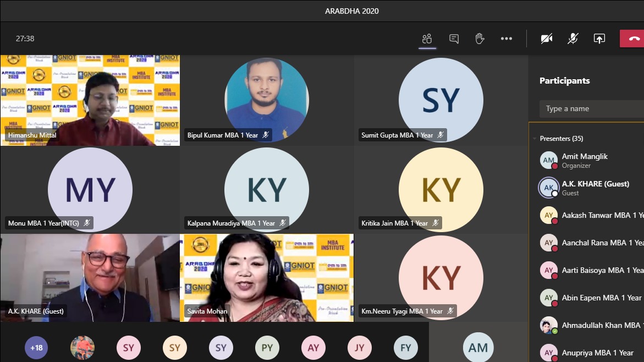Open the show participants panel icon
The image size is (644, 362).
pos(427,39)
